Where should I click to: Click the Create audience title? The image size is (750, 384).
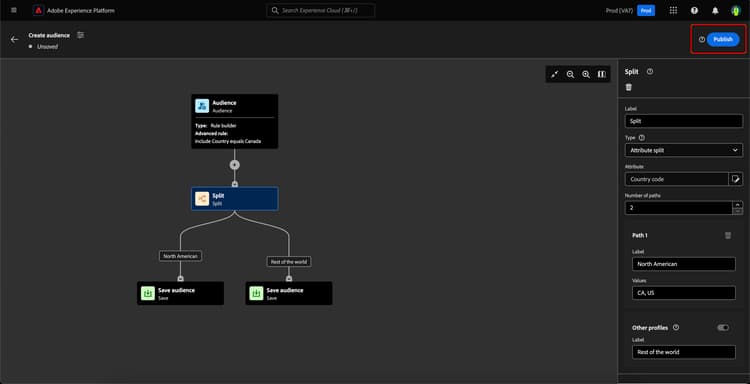tap(49, 35)
